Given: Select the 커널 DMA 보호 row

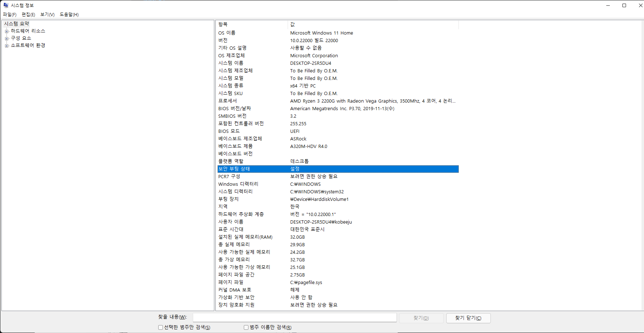Looking at the screenshot, I should [338, 290].
